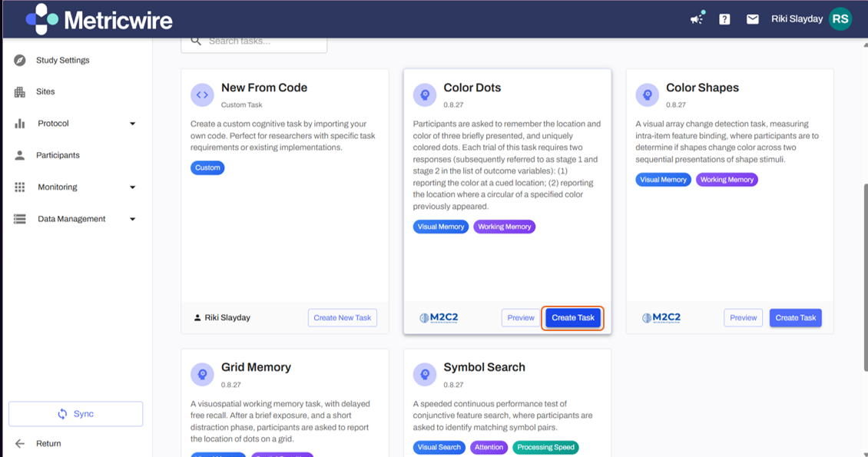The height and width of the screenshot is (457, 868).
Task: Preview the Color Shapes task
Action: (743, 318)
